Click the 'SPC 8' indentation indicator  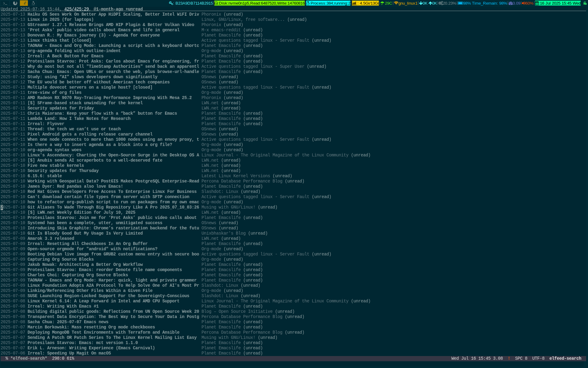pos(521,358)
